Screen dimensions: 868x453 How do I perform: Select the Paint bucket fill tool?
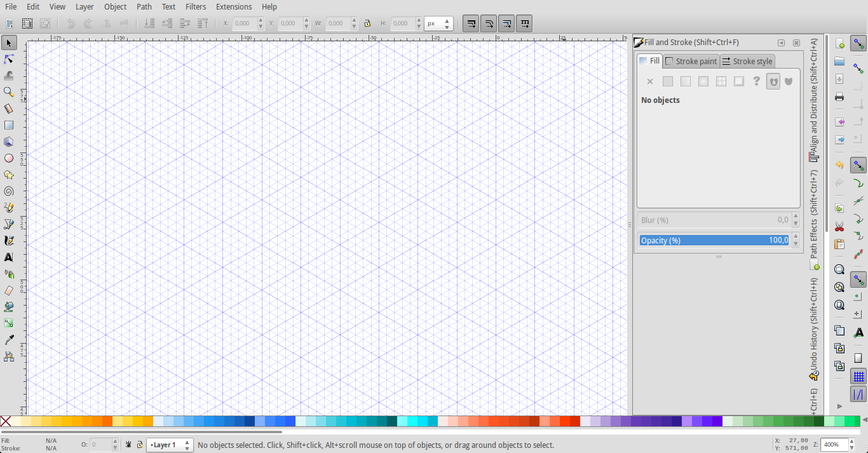[9, 307]
